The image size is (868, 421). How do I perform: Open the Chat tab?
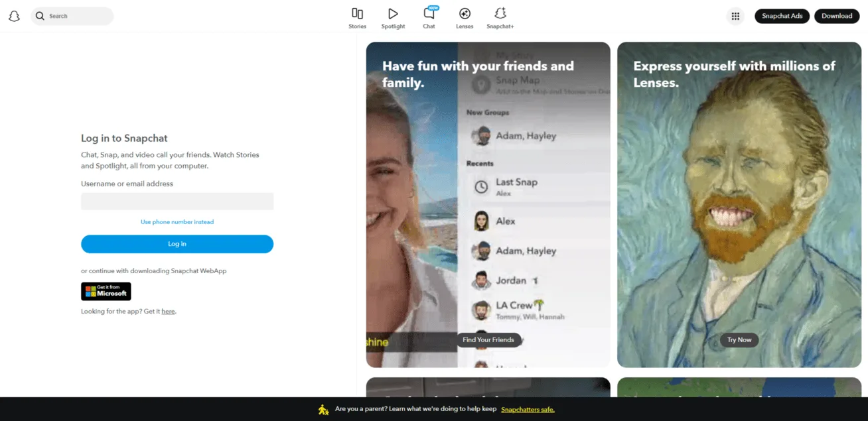click(x=429, y=18)
